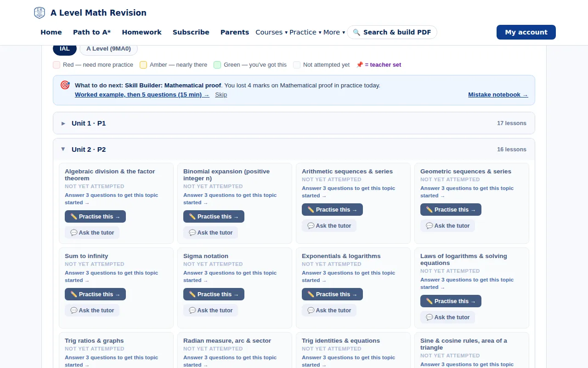Select the IAL specification toggle
The image size is (588, 368).
tap(65, 49)
